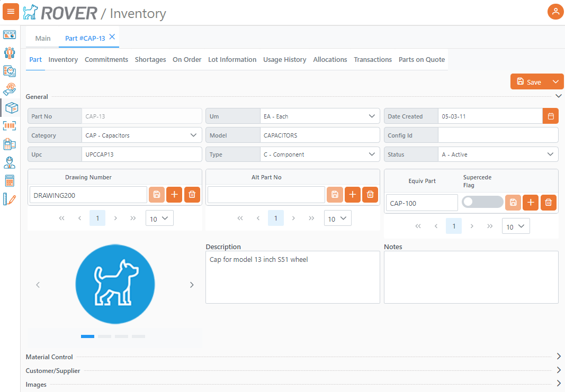Open the Lot Information tab
Image resolution: width=565 pixels, height=392 pixels.
pyautogui.click(x=232, y=60)
